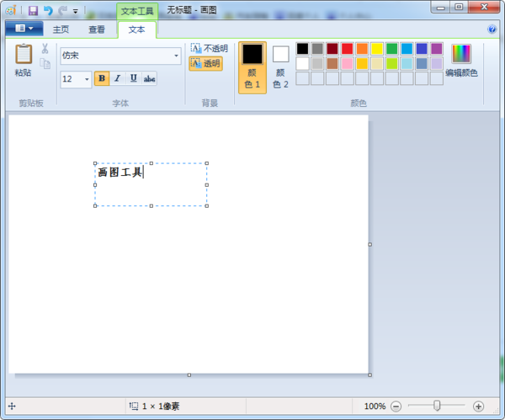
Task: Click the 粘贴 label to open paste options
Action: tap(23, 73)
